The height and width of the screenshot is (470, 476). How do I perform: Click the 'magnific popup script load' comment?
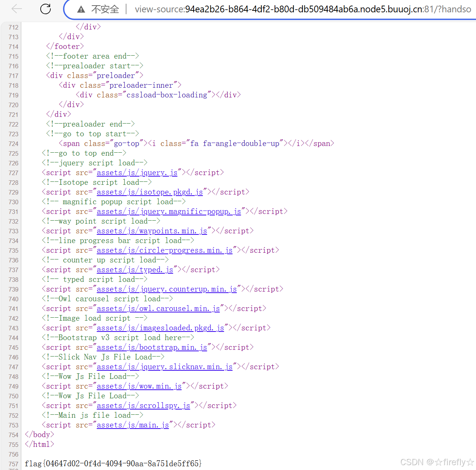click(x=114, y=202)
